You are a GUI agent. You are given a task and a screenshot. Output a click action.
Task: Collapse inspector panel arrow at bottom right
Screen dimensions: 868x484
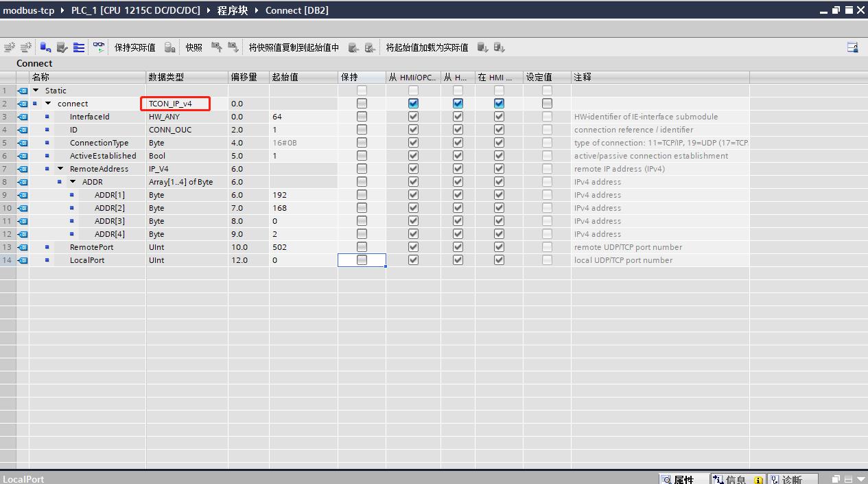[x=860, y=479]
